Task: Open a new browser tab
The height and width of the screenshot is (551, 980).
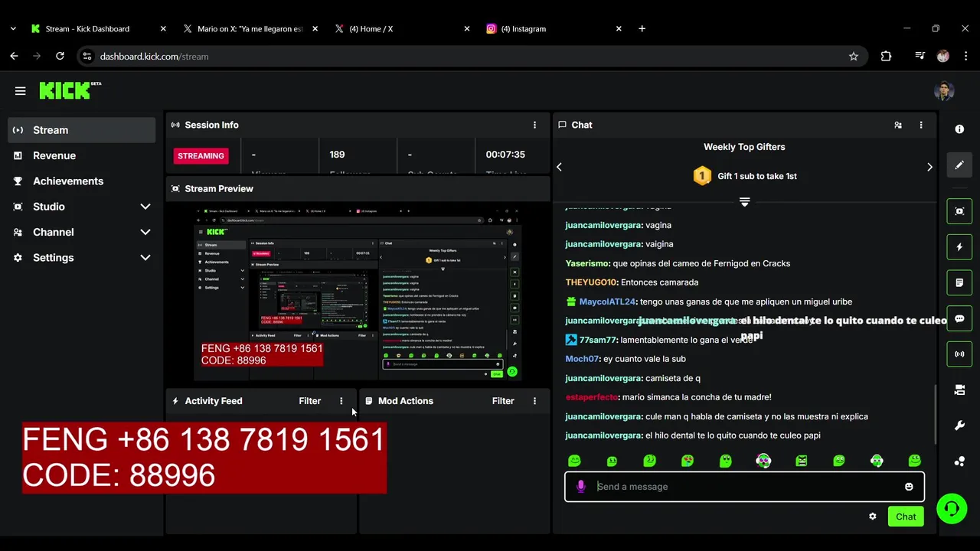Action: click(642, 29)
